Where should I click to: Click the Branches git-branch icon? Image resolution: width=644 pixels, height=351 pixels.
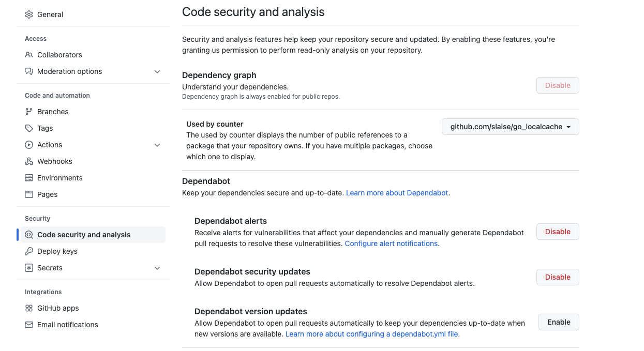click(29, 112)
